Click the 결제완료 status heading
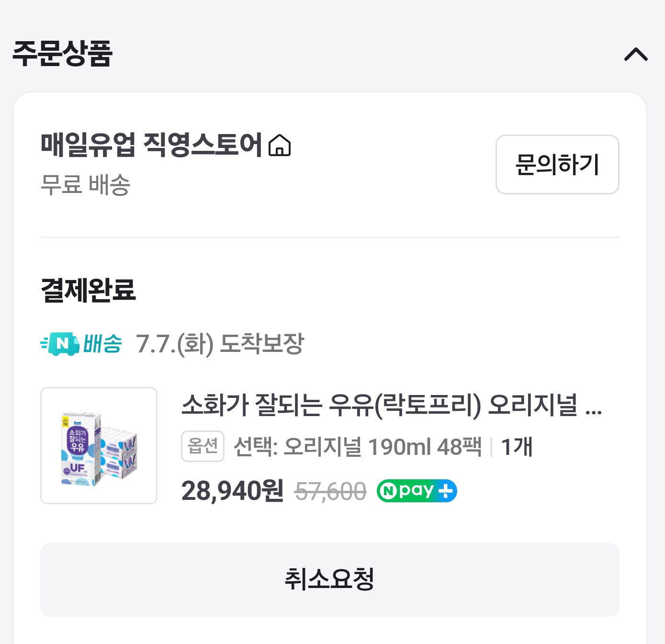The image size is (665, 644). 89,290
